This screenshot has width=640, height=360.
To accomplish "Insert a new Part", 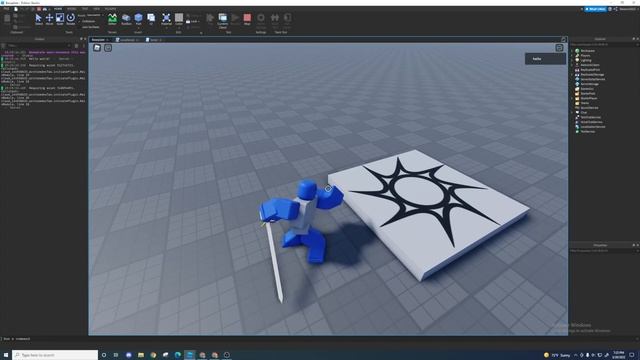I will tap(138, 18).
